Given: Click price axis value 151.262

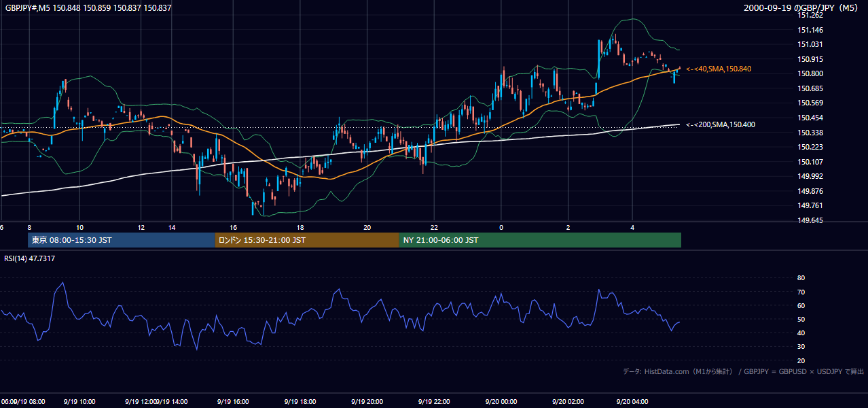Looking at the screenshot, I should pos(810,15).
